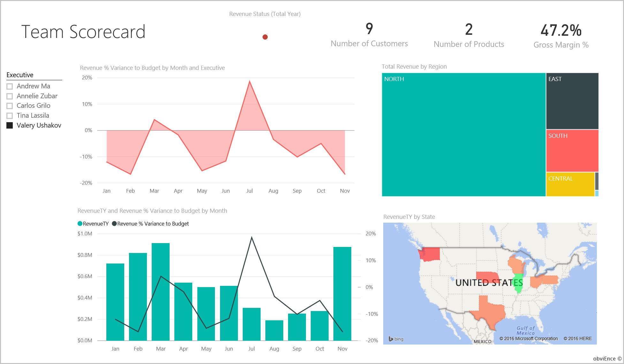Click the small gray treemap tile beside CENTRAL
624x364 pixels.
coord(597,181)
